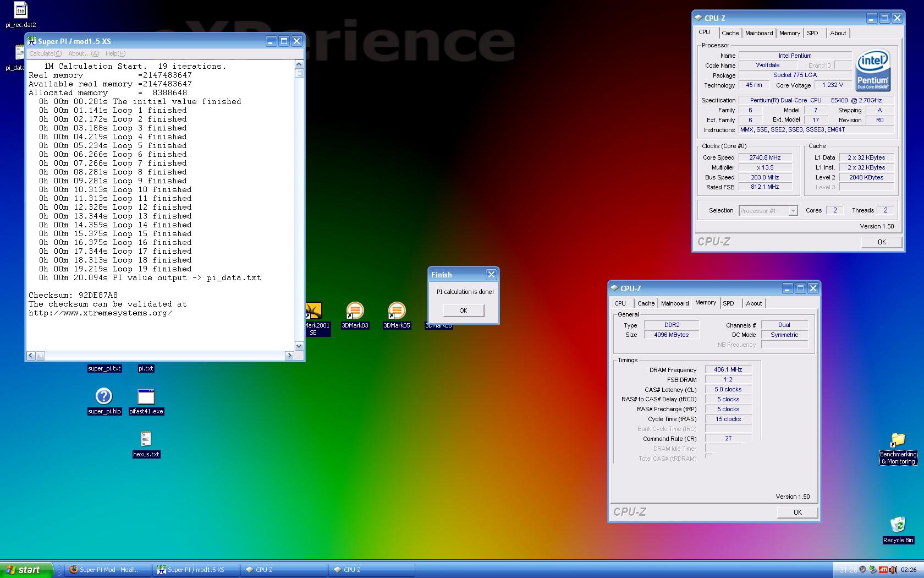This screenshot has height=578, width=924.
Task: Open the Calculate(C) menu in Super PI
Action: pyautogui.click(x=45, y=53)
